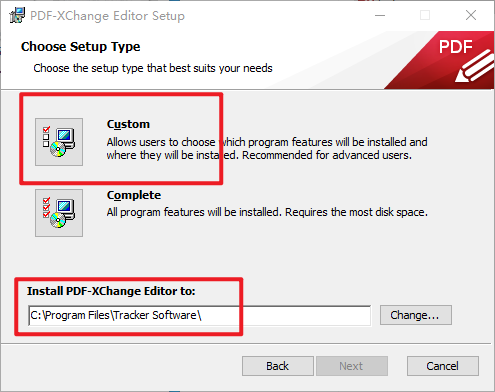
Task: Click the installer icon in title bar
Action: tap(17, 15)
